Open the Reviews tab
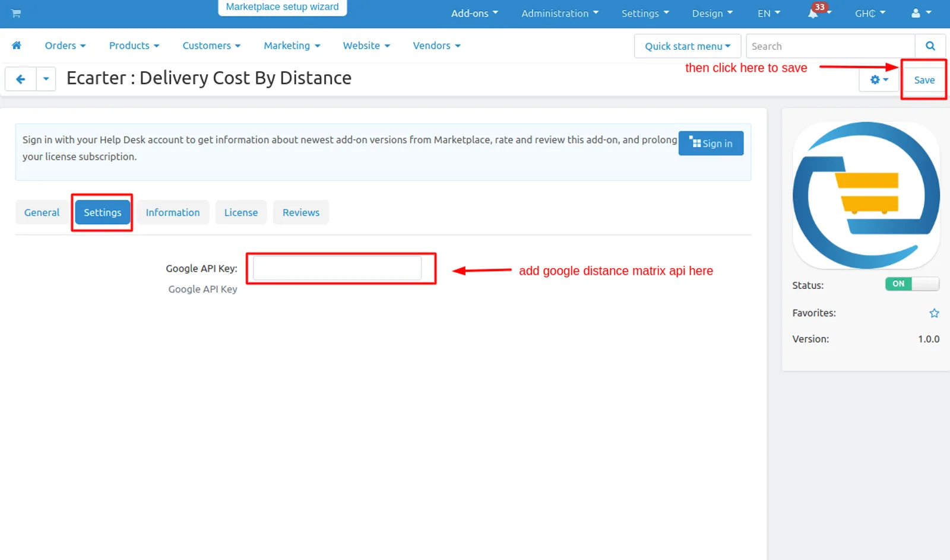 [301, 212]
